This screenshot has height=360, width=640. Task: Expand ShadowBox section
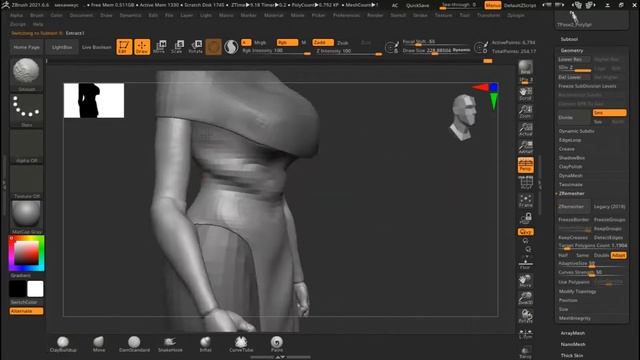coord(572,158)
